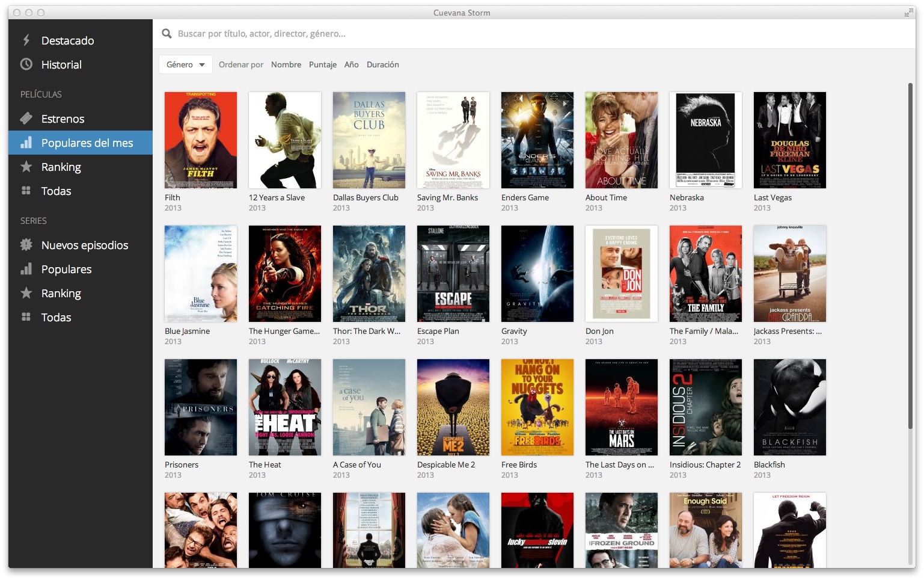Expand the Género dropdown

[x=186, y=64]
